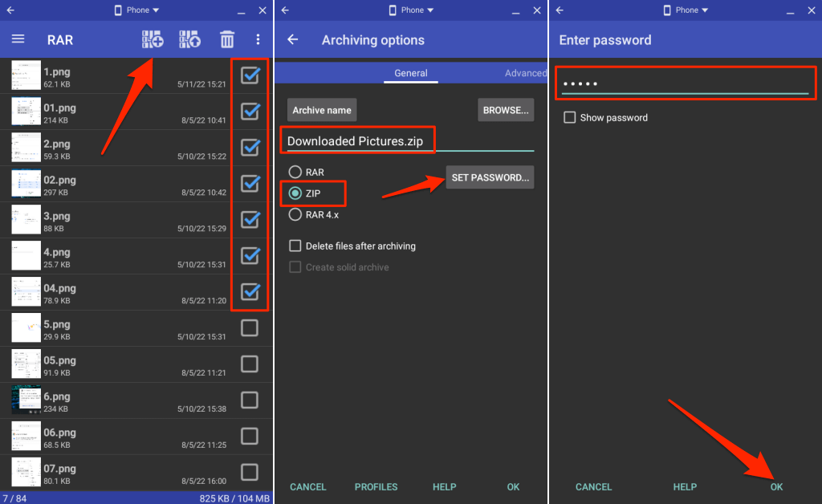The image size is (822, 504).
Task: Click the extract files icon in RAR toolbar
Action: [189, 39]
